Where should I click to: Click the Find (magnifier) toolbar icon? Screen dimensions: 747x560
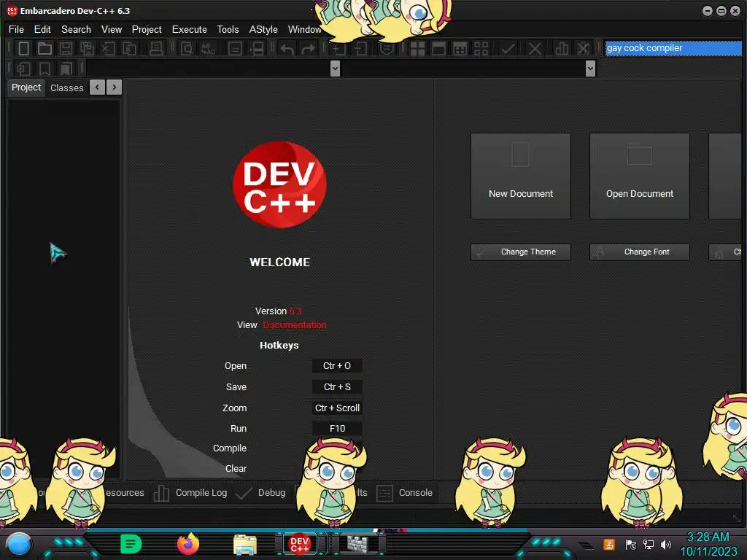(187, 48)
